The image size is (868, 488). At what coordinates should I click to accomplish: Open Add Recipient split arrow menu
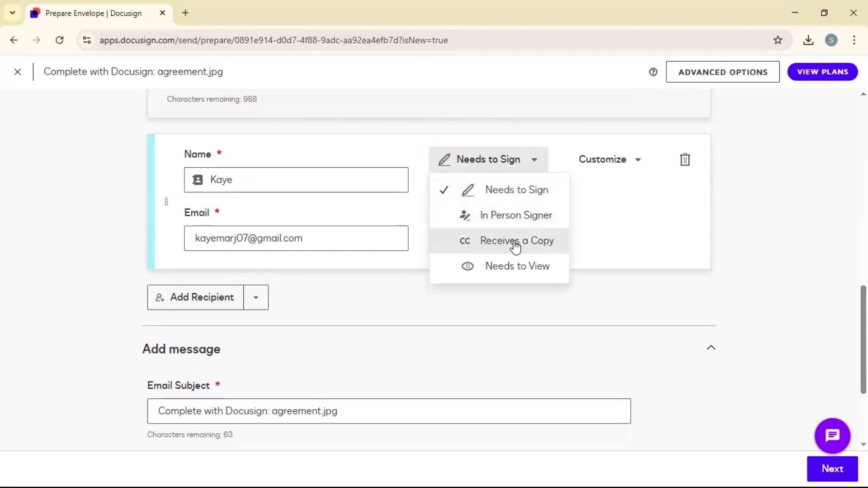coord(256,297)
